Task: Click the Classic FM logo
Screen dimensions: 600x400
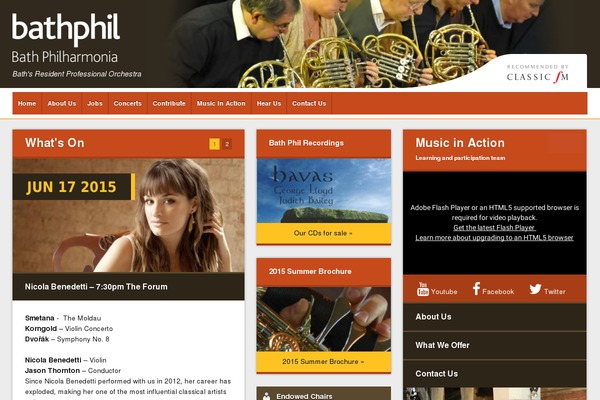Action: point(538,73)
